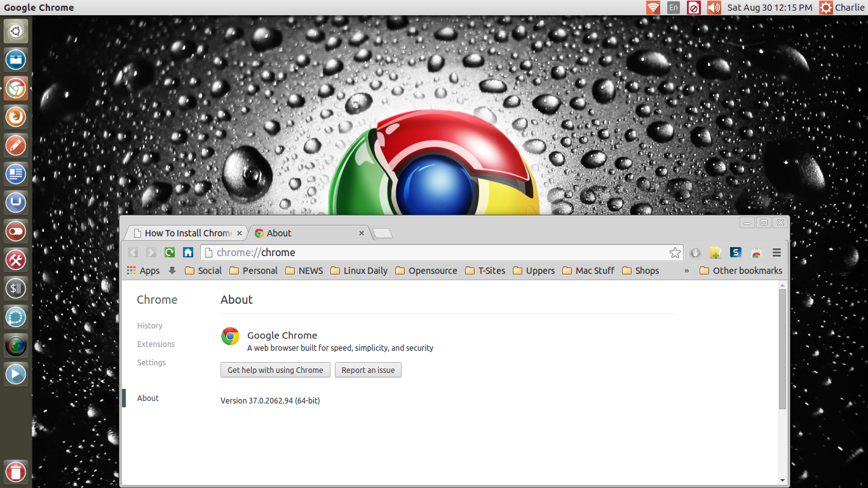The image size is (868, 488).
Task: Expand the Social bookmarks folder
Action: coord(203,271)
